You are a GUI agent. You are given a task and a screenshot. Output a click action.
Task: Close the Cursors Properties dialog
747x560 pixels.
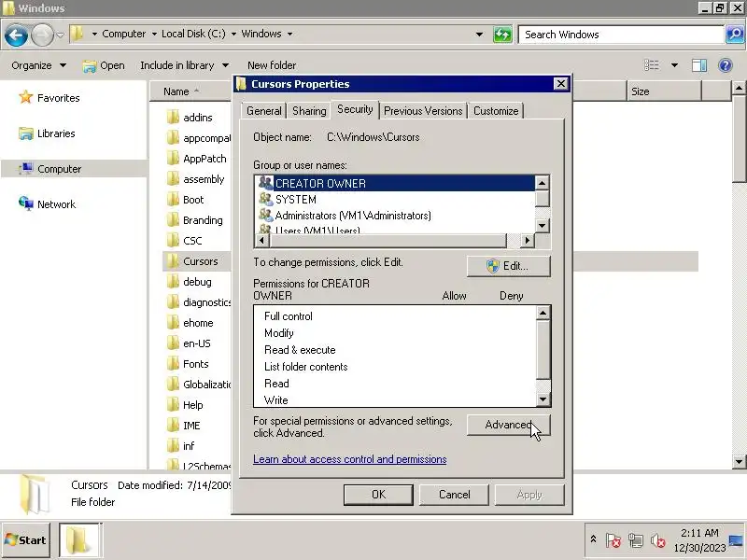[x=561, y=84]
